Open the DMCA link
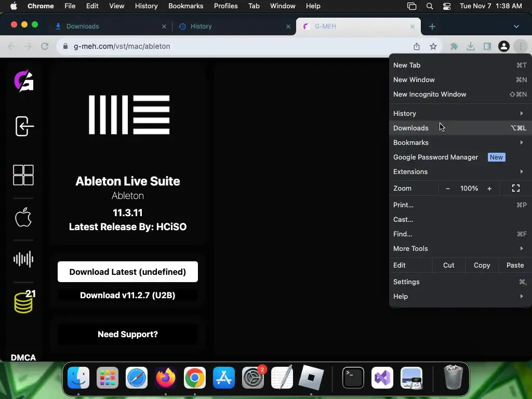This screenshot has height=399, width=532. coord(23,357)
